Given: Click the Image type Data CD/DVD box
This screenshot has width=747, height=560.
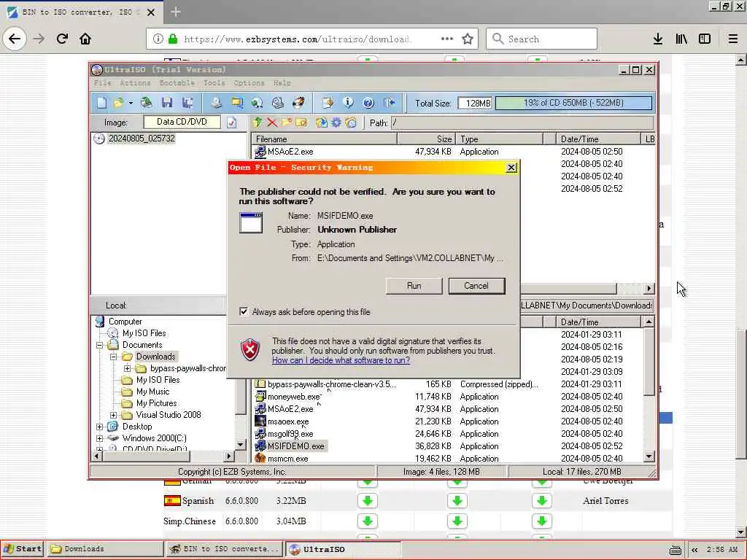Looking at the screenshot, I should pos(182,122).
